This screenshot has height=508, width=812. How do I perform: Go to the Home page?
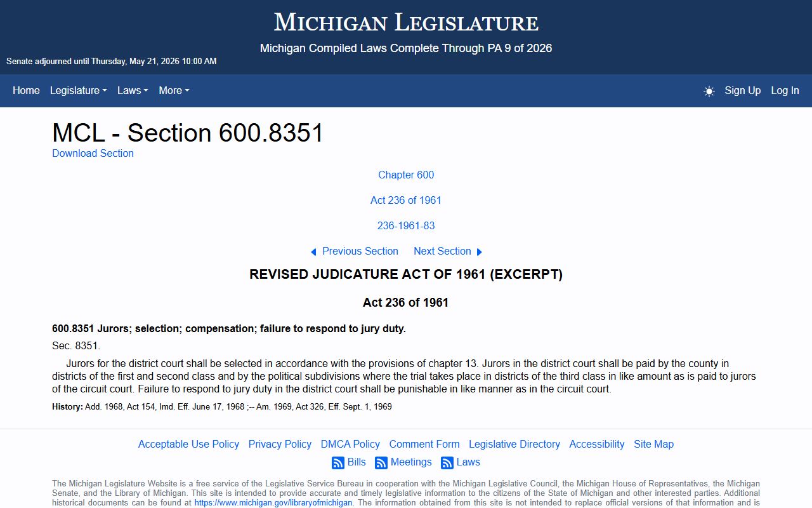coord(26,90)
